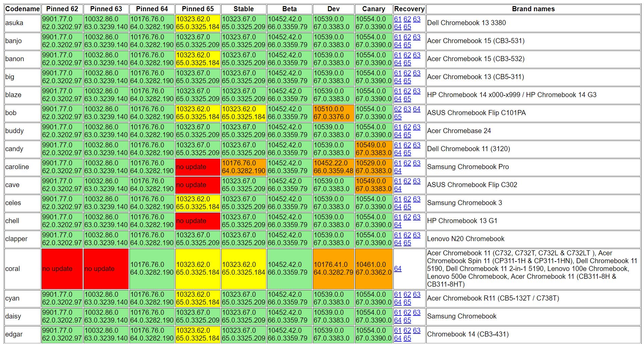Open recovery link 65 in banjo row

click(407, 45)
